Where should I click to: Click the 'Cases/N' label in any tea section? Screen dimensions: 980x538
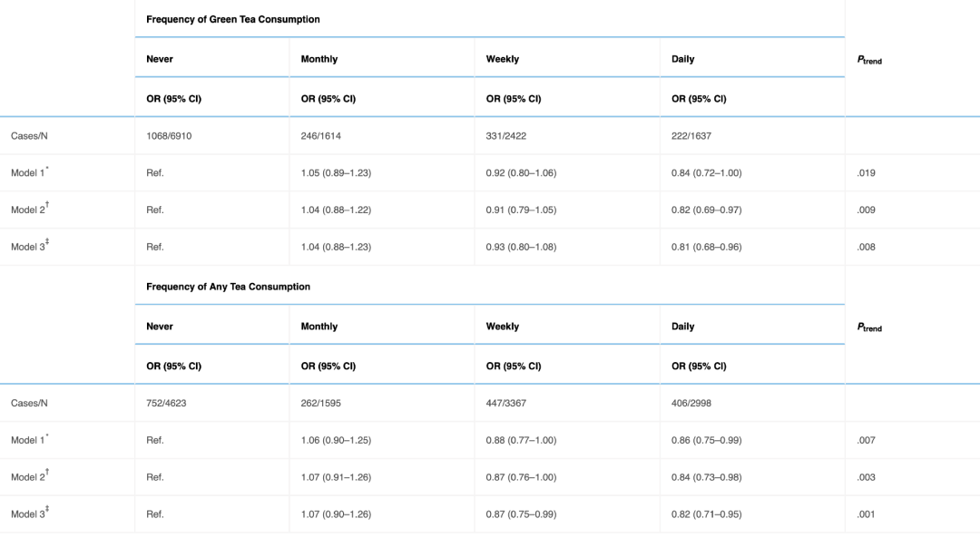point(29,404)
